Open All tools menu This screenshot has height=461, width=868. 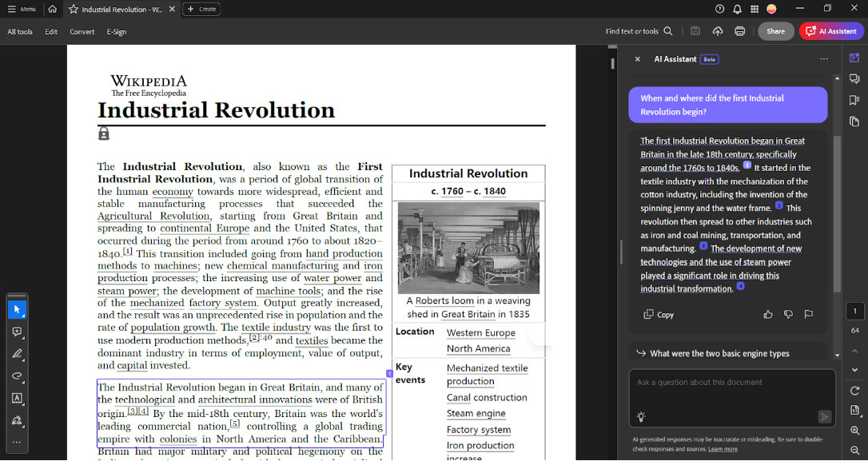point(20,31)
